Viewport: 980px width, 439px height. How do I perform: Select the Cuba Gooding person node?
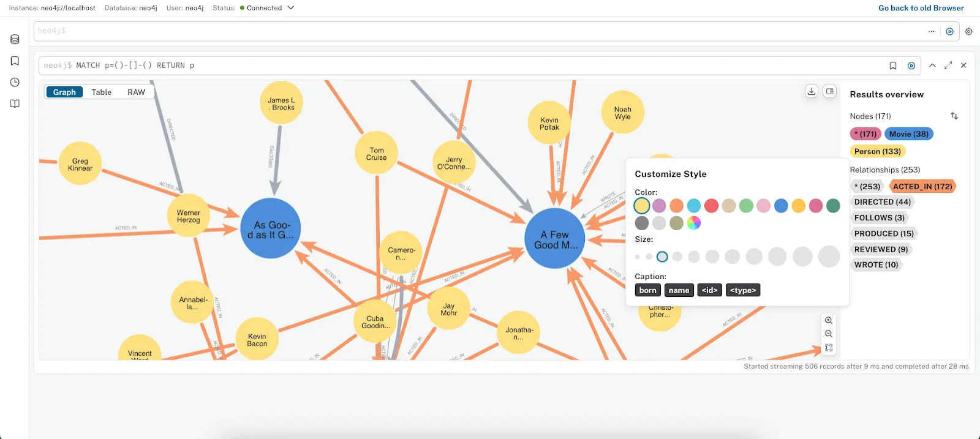[x=375, y=321]
